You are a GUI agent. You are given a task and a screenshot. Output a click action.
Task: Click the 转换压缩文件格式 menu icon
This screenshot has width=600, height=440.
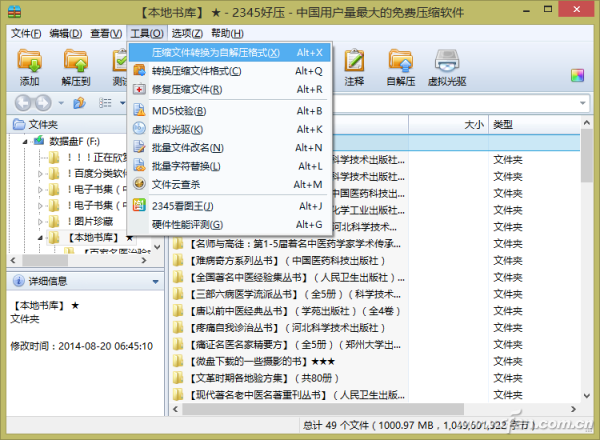click(x=139, y=70)
